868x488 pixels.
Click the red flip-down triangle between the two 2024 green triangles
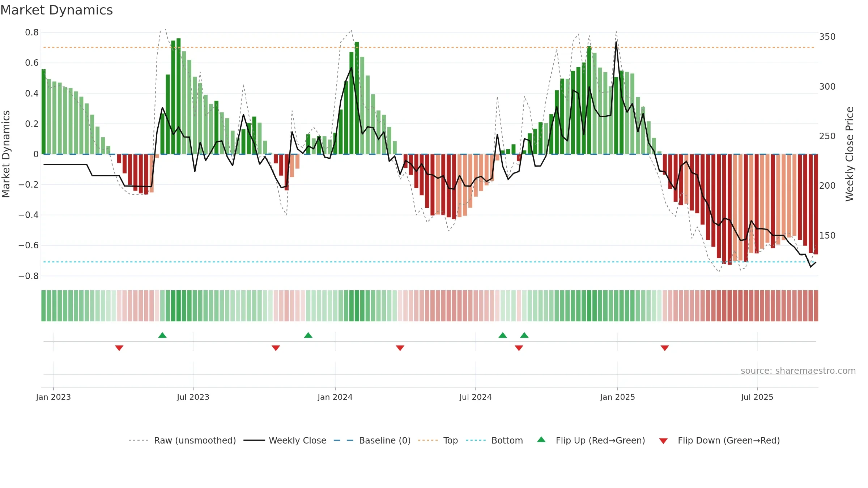click(519, 348)
